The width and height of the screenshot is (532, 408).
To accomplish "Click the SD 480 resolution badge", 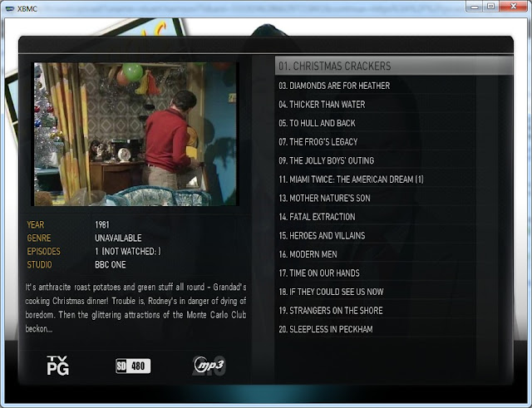I will [133, 366].
